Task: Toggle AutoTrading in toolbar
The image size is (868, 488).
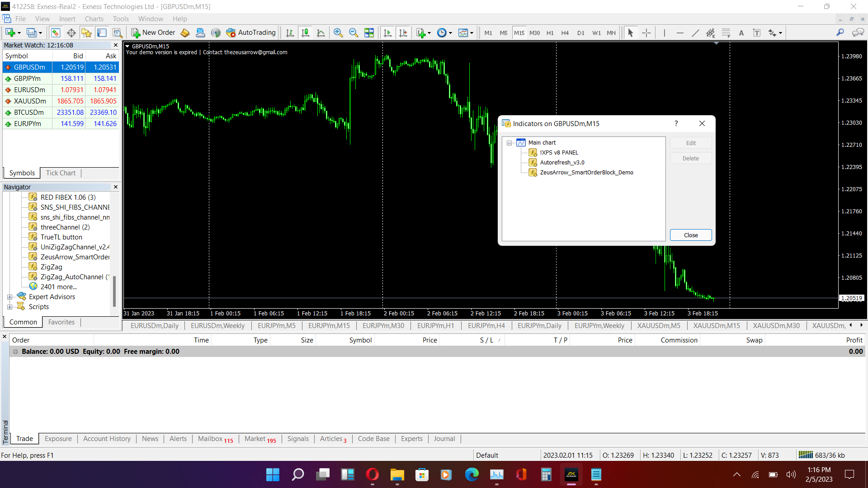Action: (x=251, y=33)
